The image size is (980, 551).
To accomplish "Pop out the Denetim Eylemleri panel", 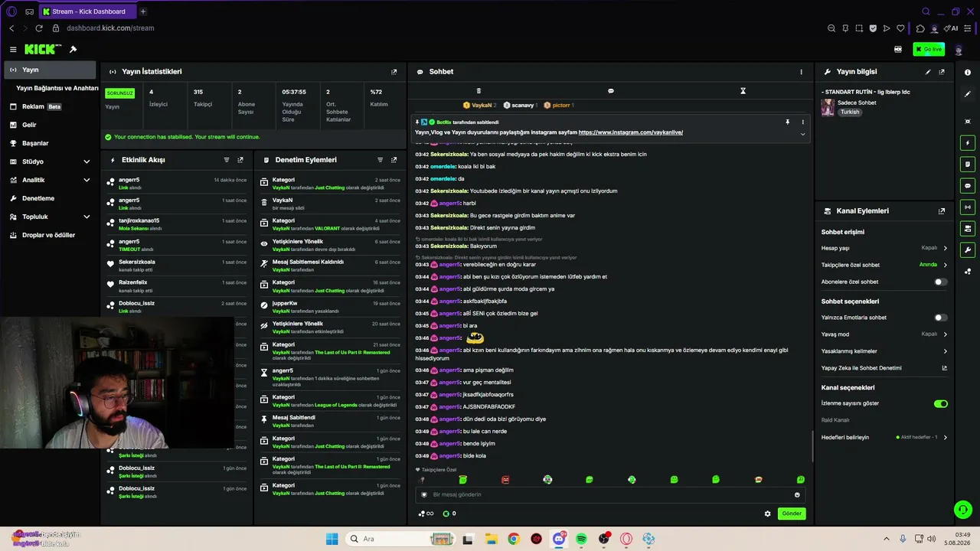I will 394,160.
